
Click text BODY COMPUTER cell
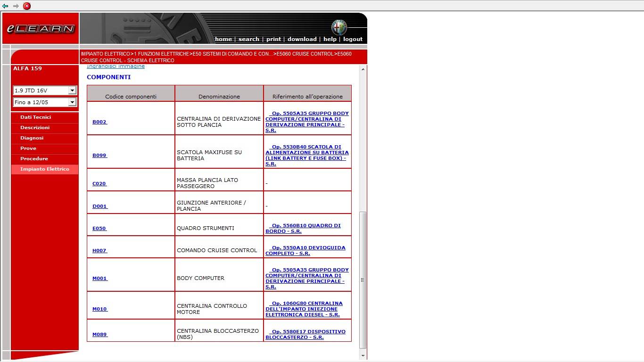click(x=200, y=278)
